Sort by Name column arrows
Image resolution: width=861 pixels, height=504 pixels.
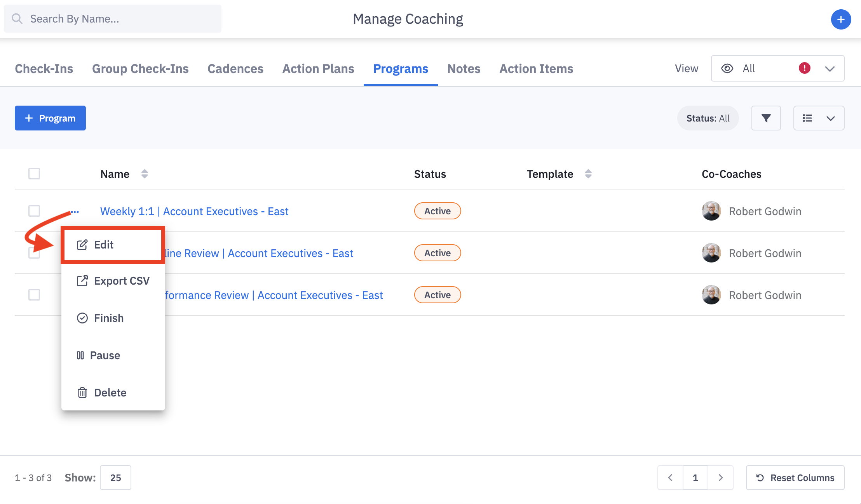pos(145,174)
